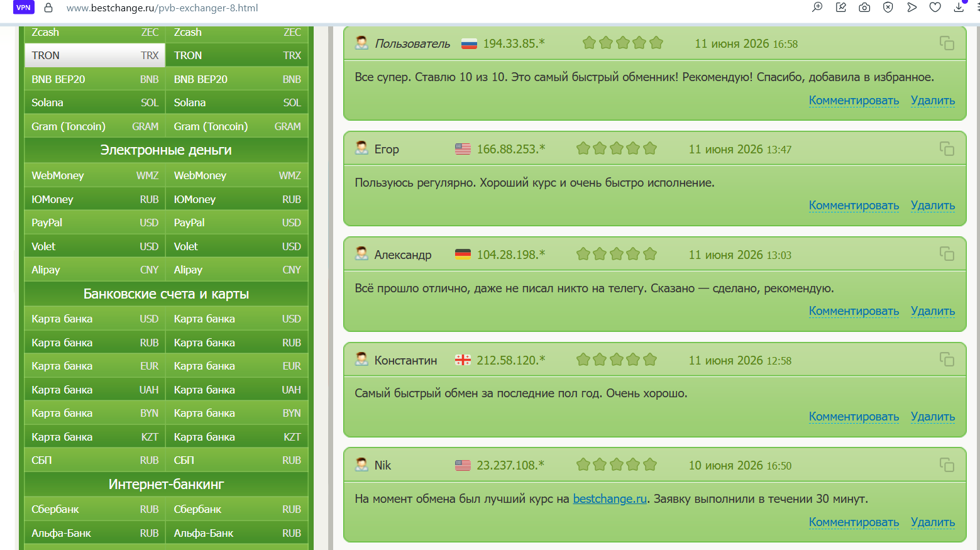Choose Карта банка UAH in the right column
The height and width of the screenshot is (550, 980).
(x=237, y=390)
